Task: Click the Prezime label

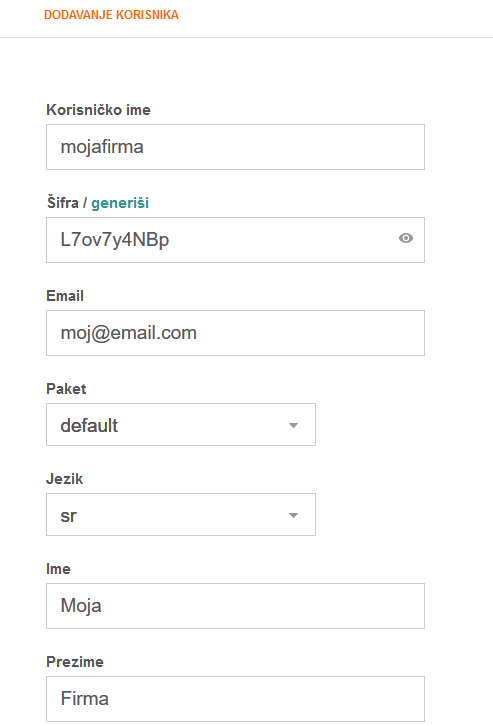Action: (x=75, y=662)
